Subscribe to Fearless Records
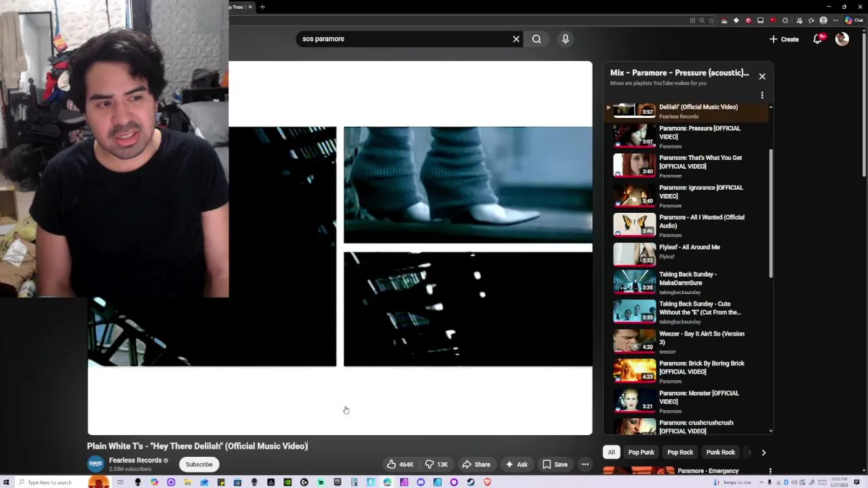Viewport: 868px width, 488px height. 199,464
